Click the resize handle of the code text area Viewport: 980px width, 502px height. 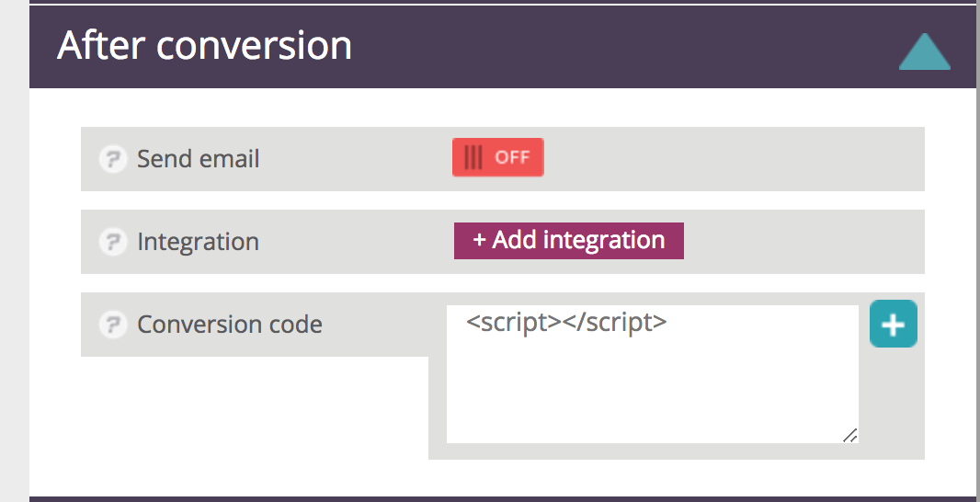pyautogui.click(x=850, y=436)
